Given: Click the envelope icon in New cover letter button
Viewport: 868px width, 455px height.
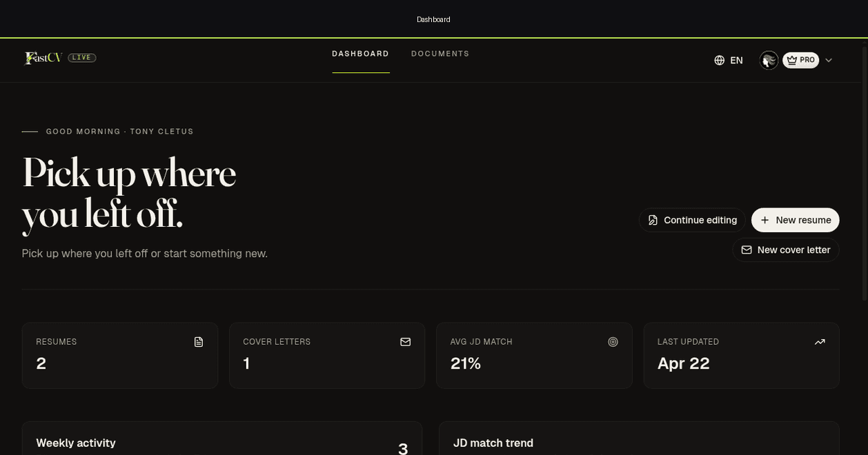Looking at the screenshot, I should click(x=747, y=250).
